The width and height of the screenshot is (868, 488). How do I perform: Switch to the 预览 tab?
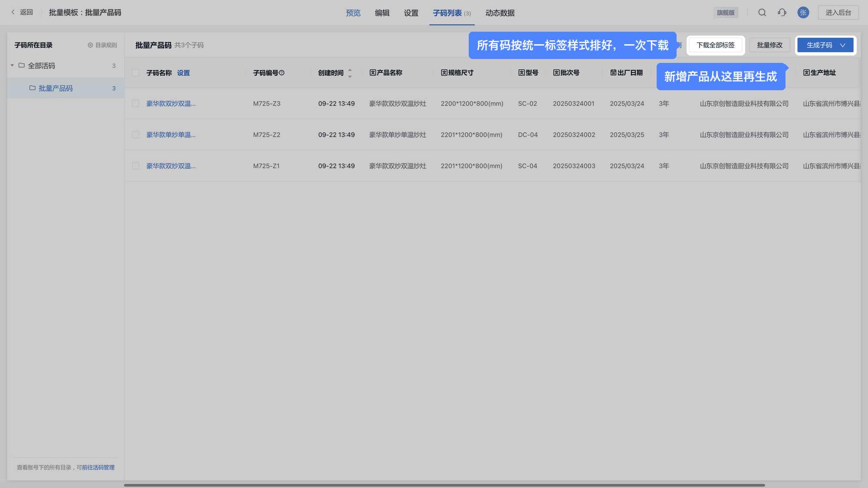(x=353, y=13)
